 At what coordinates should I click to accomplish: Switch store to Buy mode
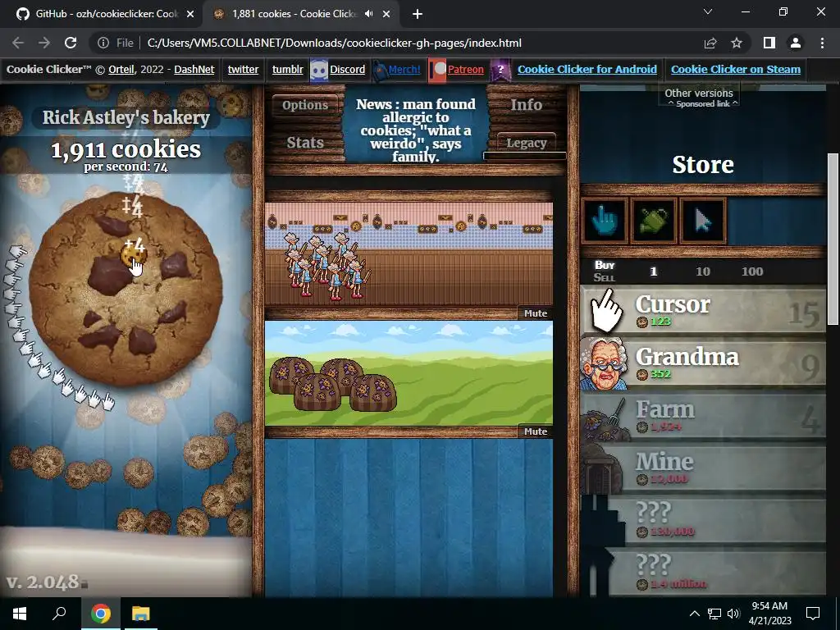(x=605, y=265)
